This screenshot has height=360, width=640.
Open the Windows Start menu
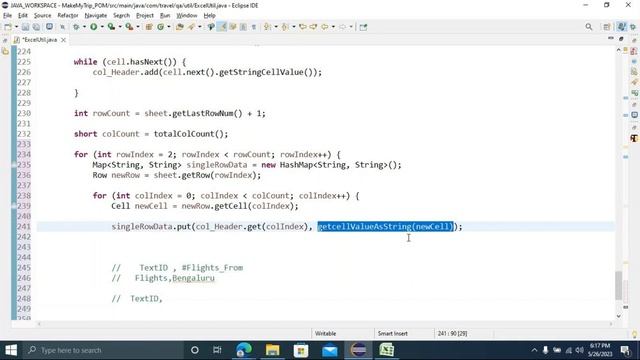(x=11, y=350)
